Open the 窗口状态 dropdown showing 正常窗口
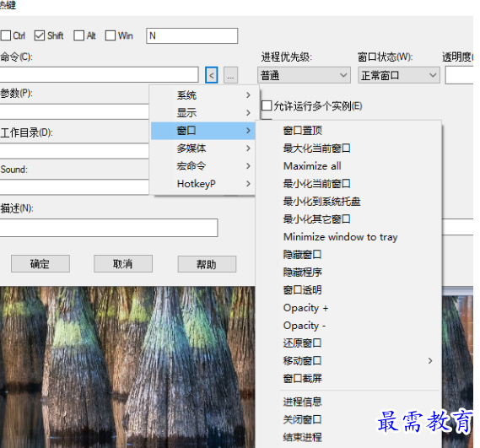480x448 pixels. click(399, 75)
